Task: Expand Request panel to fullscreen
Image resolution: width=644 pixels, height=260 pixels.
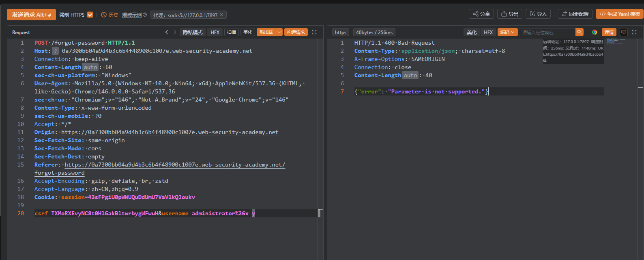Action: [x=314, y=32]
